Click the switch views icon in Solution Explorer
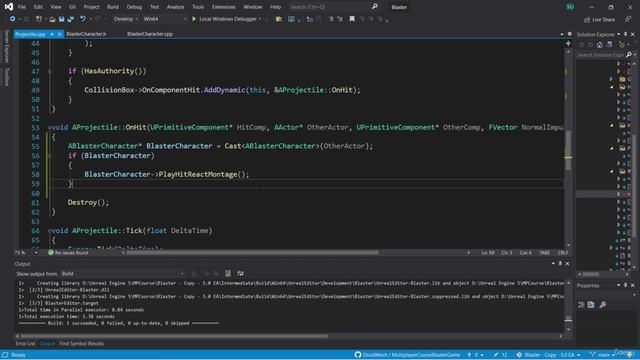Screen dimensions: 640x360 609,44
